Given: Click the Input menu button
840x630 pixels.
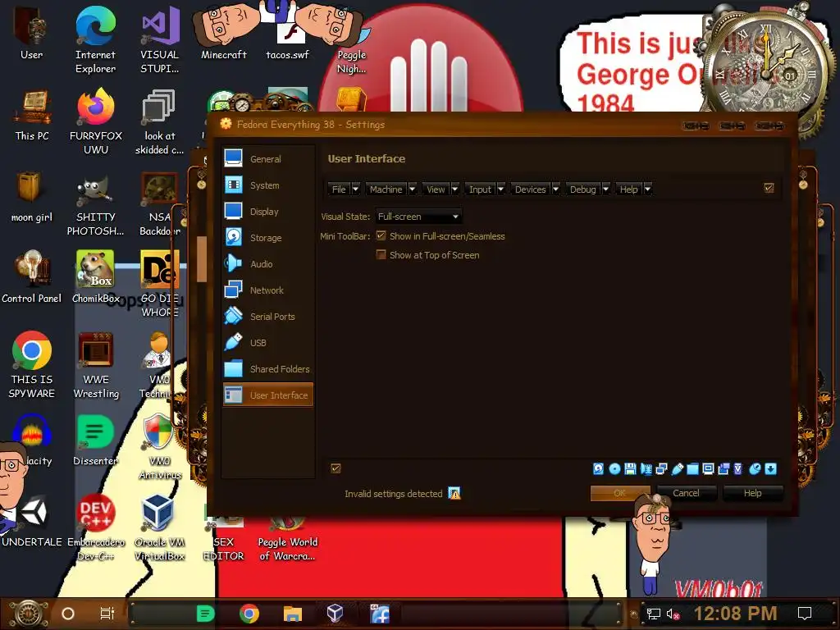Looking at the screenshot, I should coord(480,189).
